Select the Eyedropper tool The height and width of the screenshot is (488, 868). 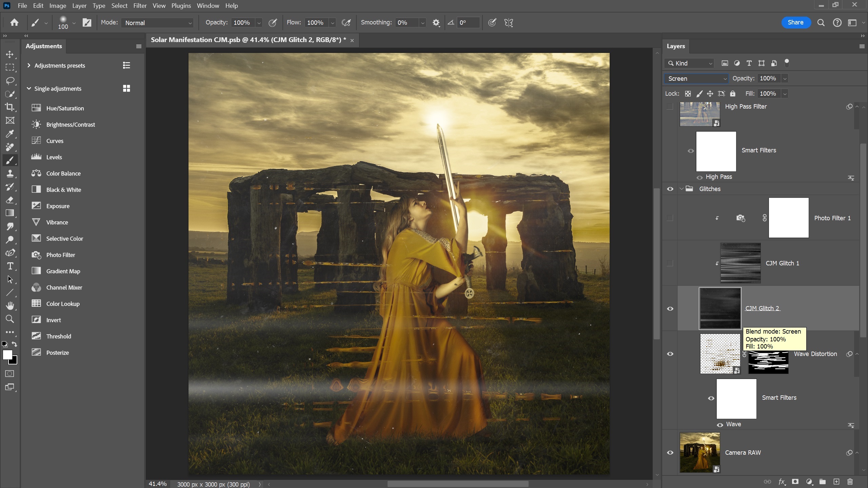[x=10, y=134]
